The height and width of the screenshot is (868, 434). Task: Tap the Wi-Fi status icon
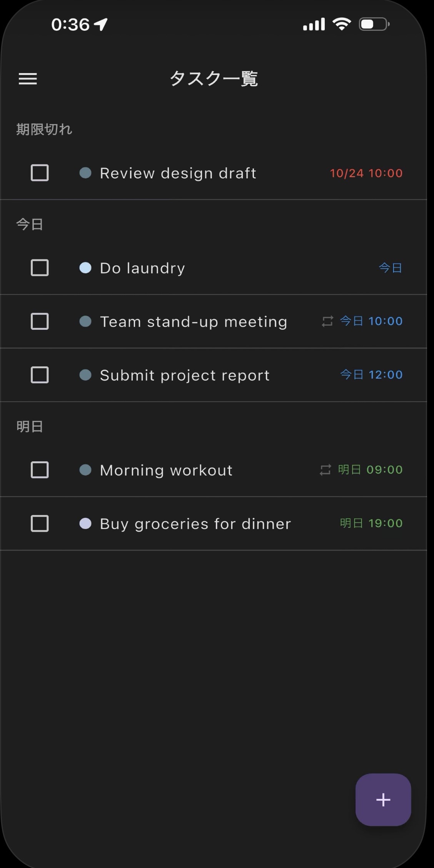341,24
